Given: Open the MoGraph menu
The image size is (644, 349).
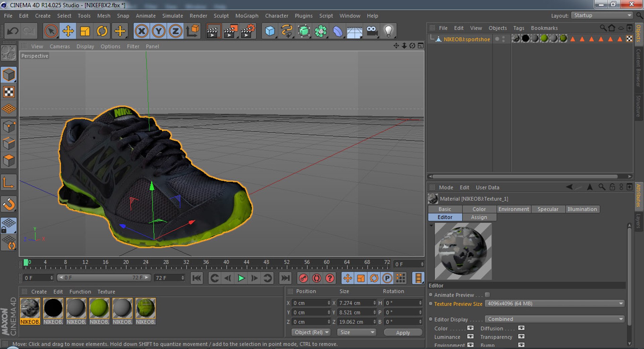Looking at the screenshot, I should (x=247, y=16).
